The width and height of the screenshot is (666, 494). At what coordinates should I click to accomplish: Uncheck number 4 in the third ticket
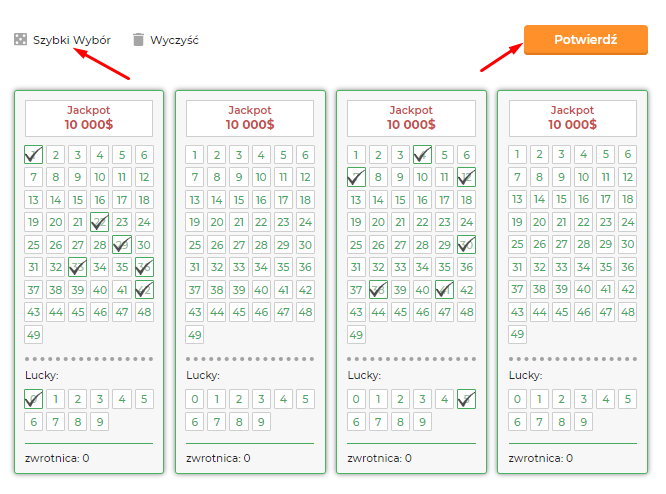423,155
